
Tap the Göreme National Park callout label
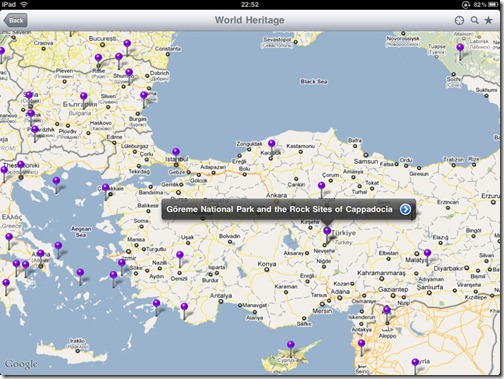pyautogui.click(x=279, y=209)
